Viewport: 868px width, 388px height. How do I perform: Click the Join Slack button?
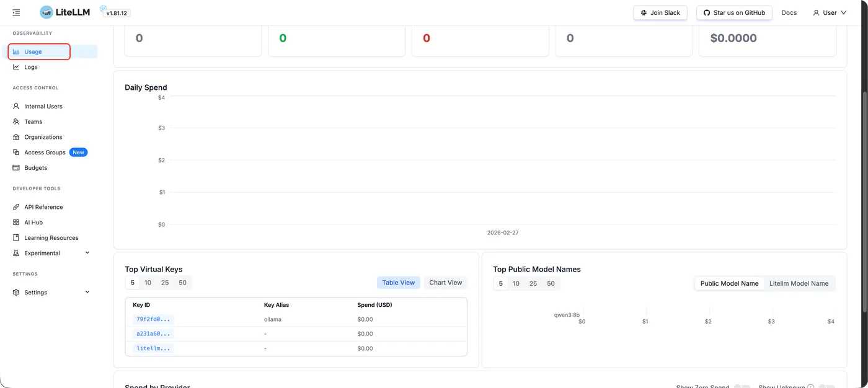click(660, 12)
